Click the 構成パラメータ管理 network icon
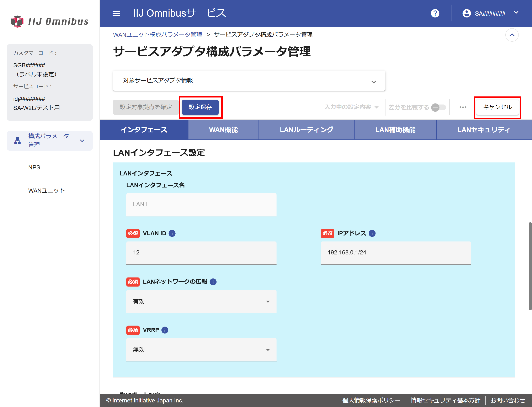The width and height of the screenshot is (532, 407). coord(17,141)
